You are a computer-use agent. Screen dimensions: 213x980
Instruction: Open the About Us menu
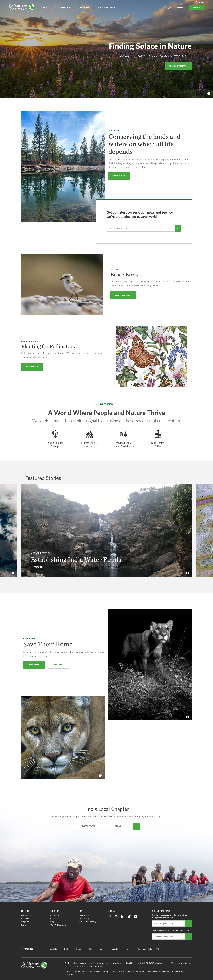[47, 8]
